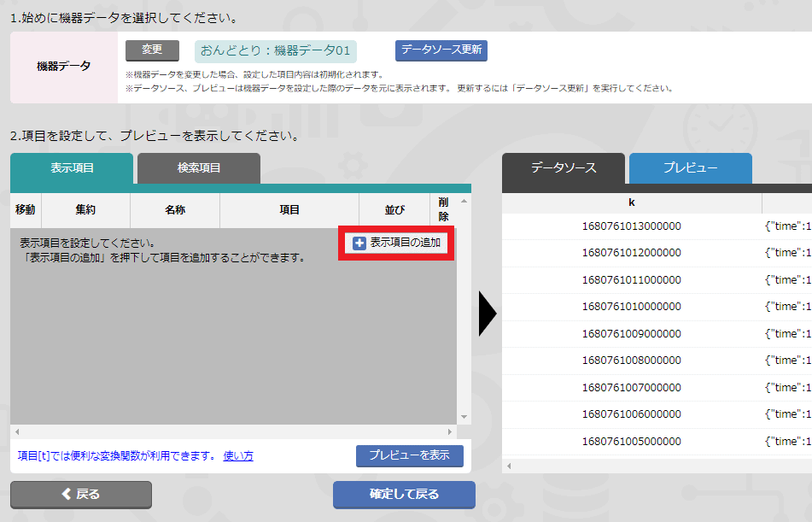
Task: Click the down arrow of the item list scrollbar
Action: pyautogui.click(x=464, y=417)
